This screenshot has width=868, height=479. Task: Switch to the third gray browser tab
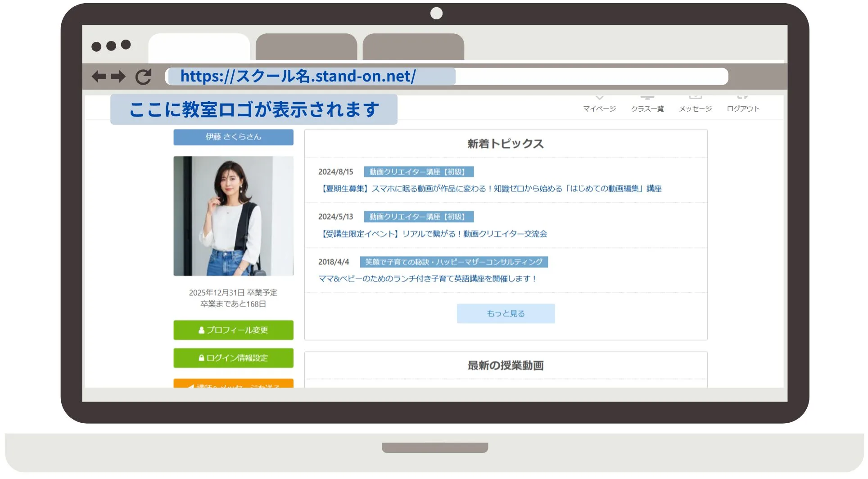pyautogui.click(x=413, y=47)
